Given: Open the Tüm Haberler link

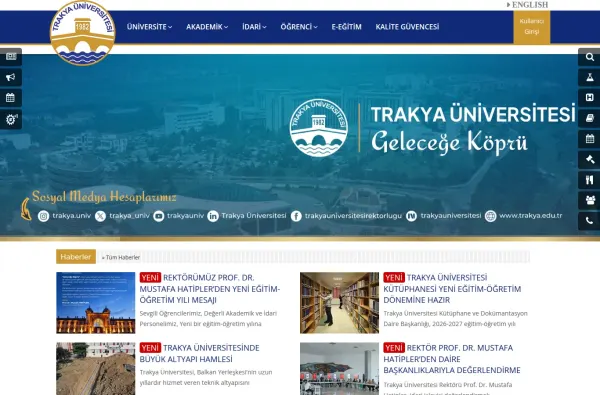Looking at the screenshot, I should click(121, 258).
